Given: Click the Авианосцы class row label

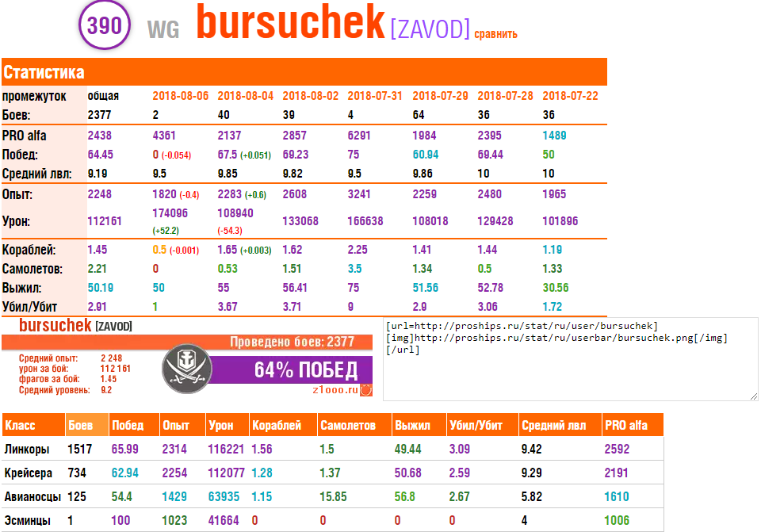Looking at the screenshot, I should click(x=33, y=496).
